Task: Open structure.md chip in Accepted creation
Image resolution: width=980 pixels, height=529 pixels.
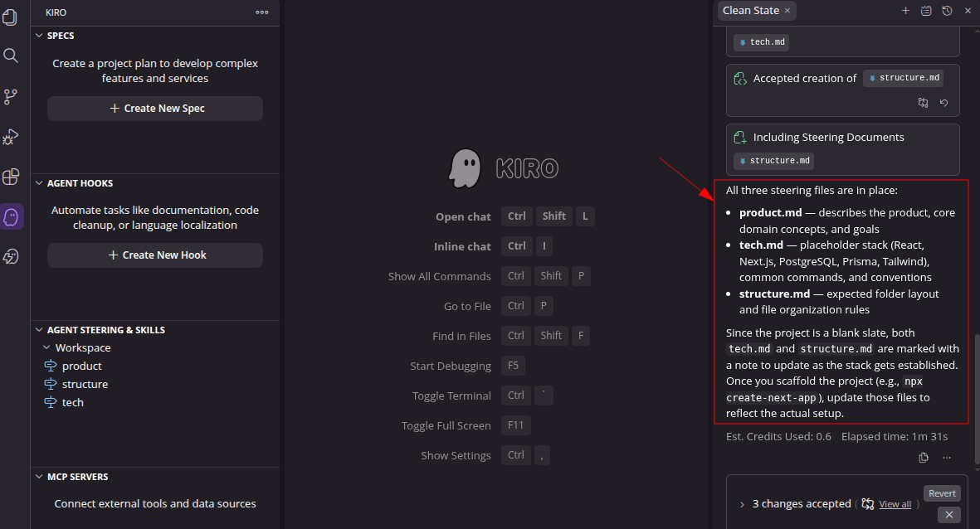Action: coord(903,78)
